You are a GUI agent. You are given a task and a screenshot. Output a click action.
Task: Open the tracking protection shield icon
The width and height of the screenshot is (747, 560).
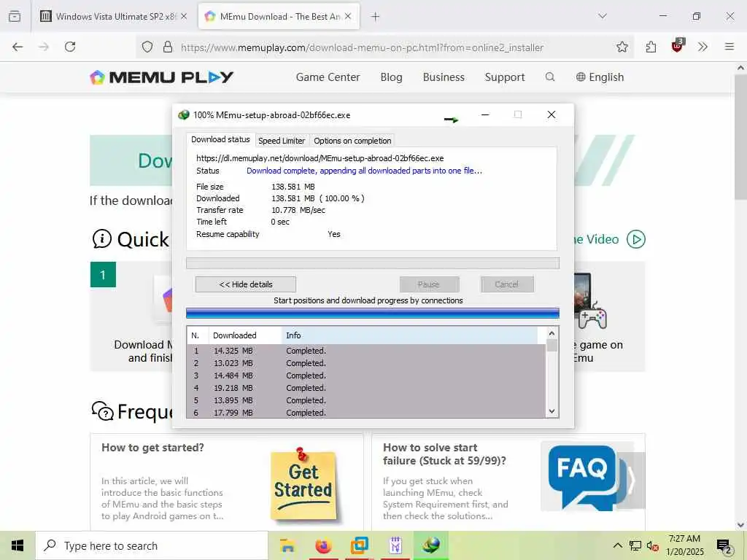147,47
